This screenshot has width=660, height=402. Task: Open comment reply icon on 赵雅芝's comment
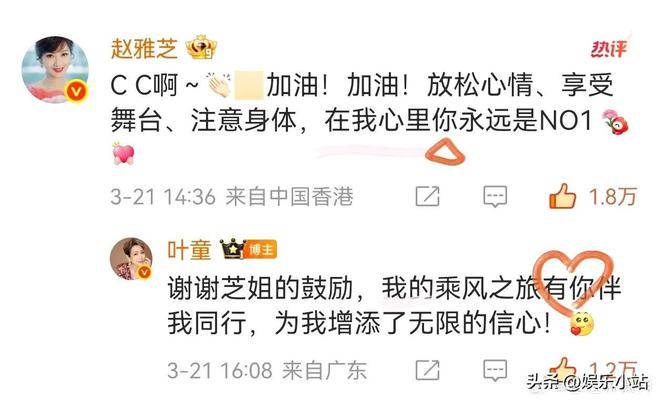click(495, 197)
